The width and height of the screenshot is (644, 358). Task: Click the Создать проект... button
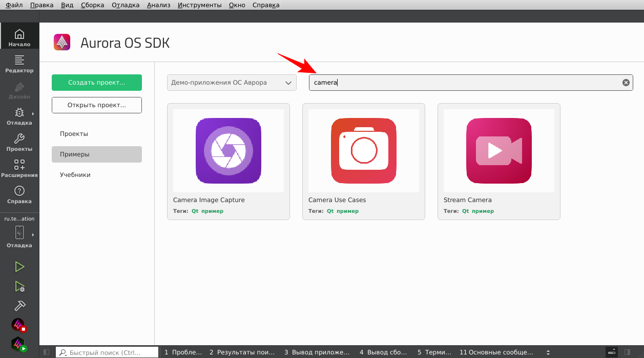coord(97,83)
